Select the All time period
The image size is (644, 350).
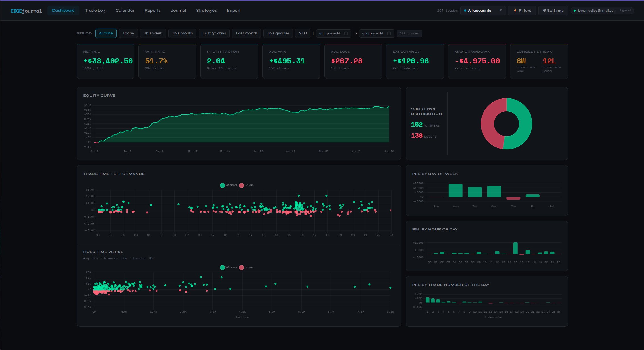click(106, 33)
